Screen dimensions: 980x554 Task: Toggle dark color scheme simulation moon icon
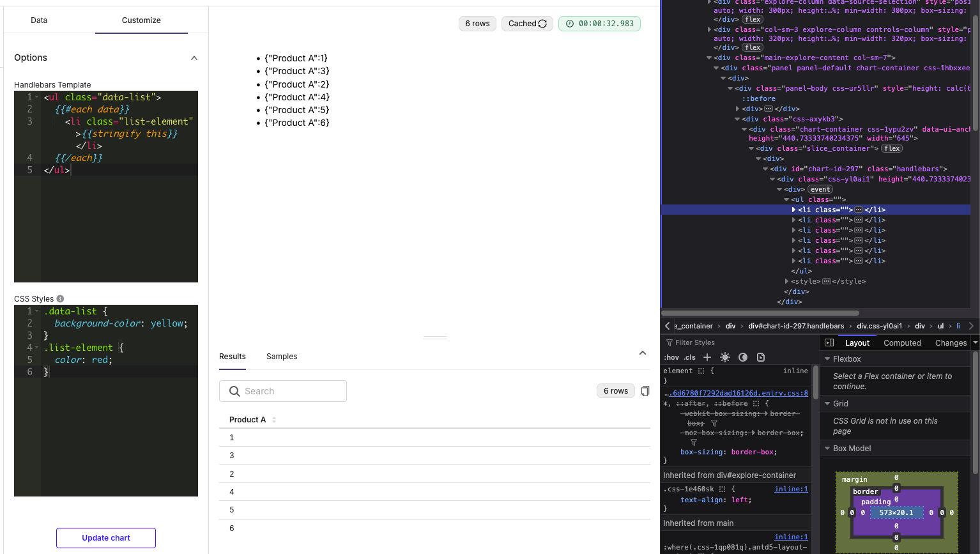point(743,357)
